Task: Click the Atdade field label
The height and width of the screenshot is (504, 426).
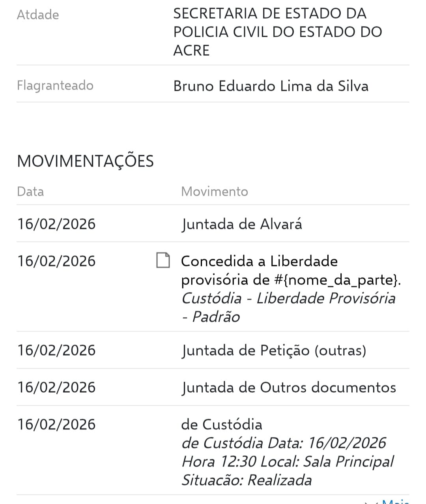Action: (x=38, y=15)
